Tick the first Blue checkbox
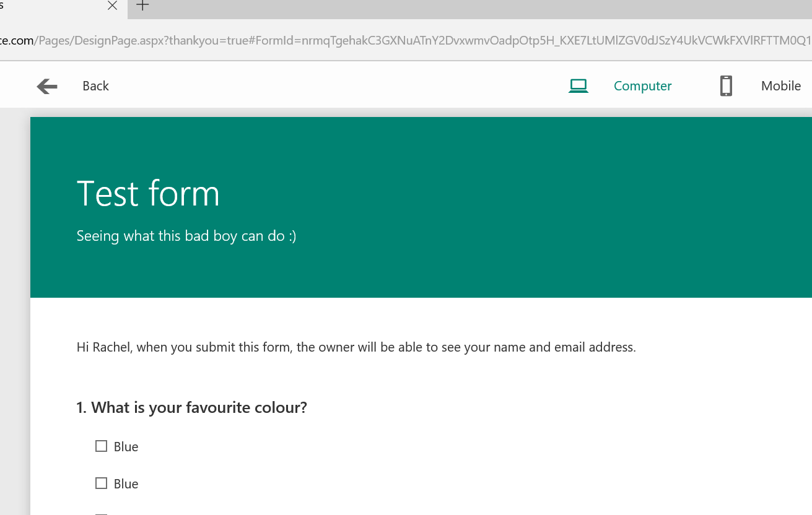The image size is (812, 515). (101, 446)
